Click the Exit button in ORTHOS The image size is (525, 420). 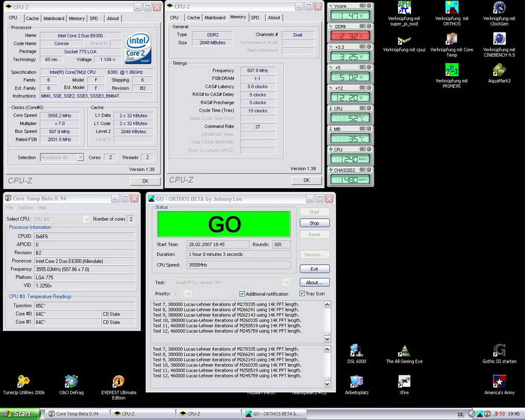pyautogui.click(x=314, y=269)
